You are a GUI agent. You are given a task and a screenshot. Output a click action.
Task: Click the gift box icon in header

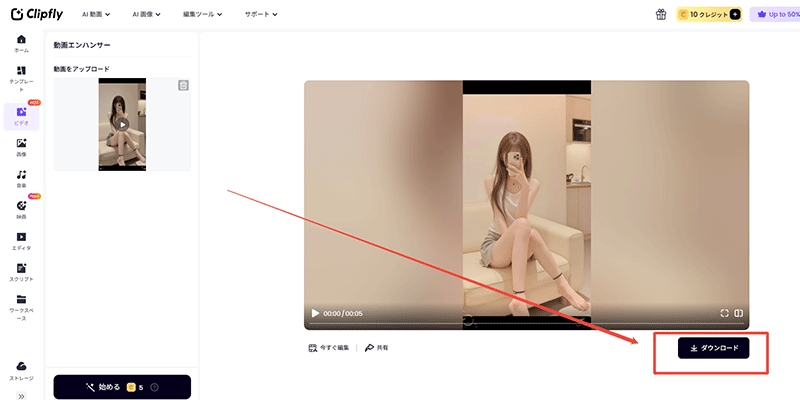pyautogui.click(x=661, y=15)
